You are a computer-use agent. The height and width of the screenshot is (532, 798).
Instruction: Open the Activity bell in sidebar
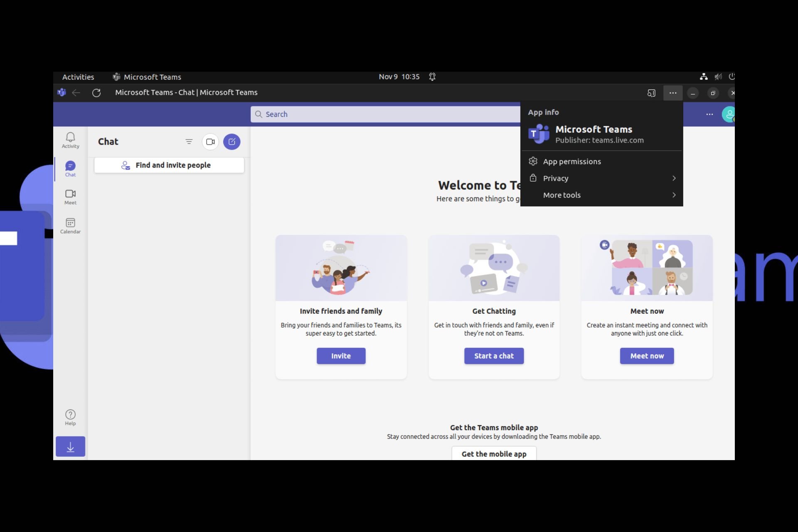coord(70,140)
